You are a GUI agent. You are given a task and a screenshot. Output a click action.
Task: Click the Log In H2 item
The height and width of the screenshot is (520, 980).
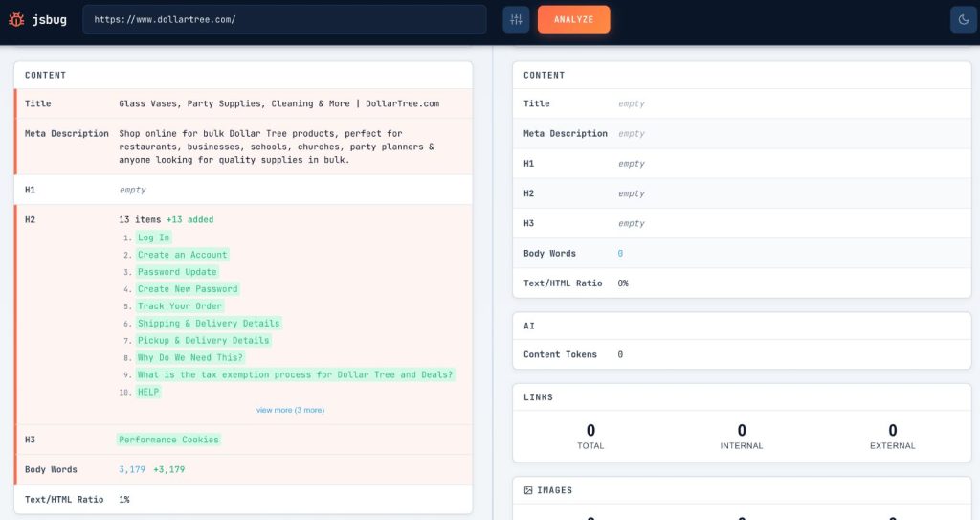point(153,237)
